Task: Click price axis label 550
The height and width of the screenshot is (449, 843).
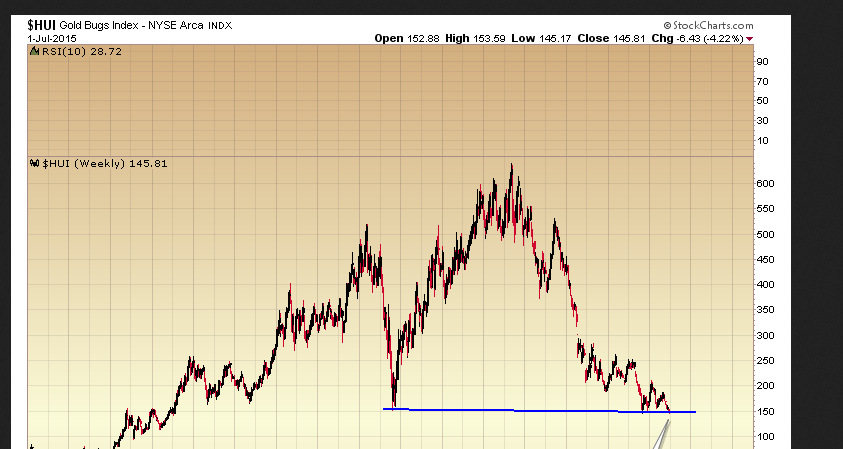Action: pos(765,209)
